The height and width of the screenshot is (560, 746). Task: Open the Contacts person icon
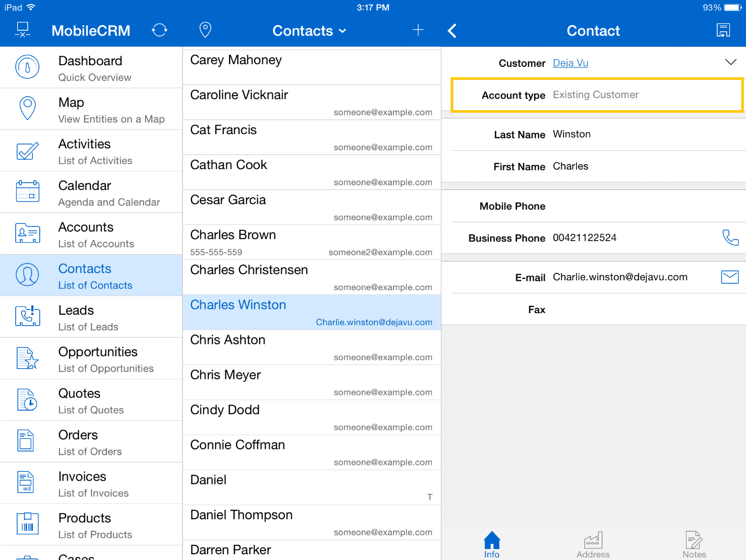[27, 275]
